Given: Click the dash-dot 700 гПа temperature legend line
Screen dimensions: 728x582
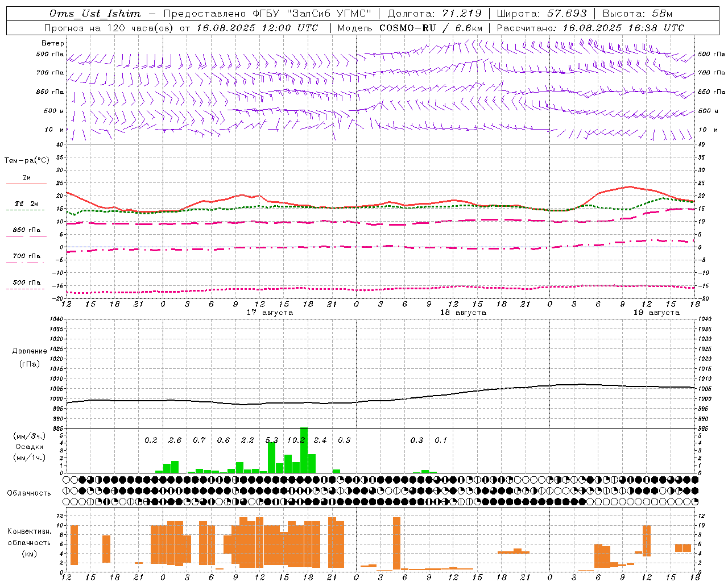Looking at the screenshot, I should point(26,262).
